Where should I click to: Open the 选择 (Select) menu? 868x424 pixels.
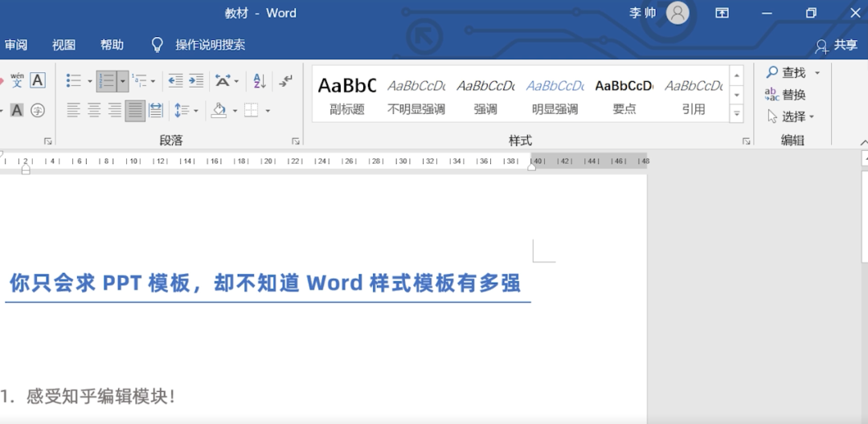pyautogui.click(x=791, y=116)
